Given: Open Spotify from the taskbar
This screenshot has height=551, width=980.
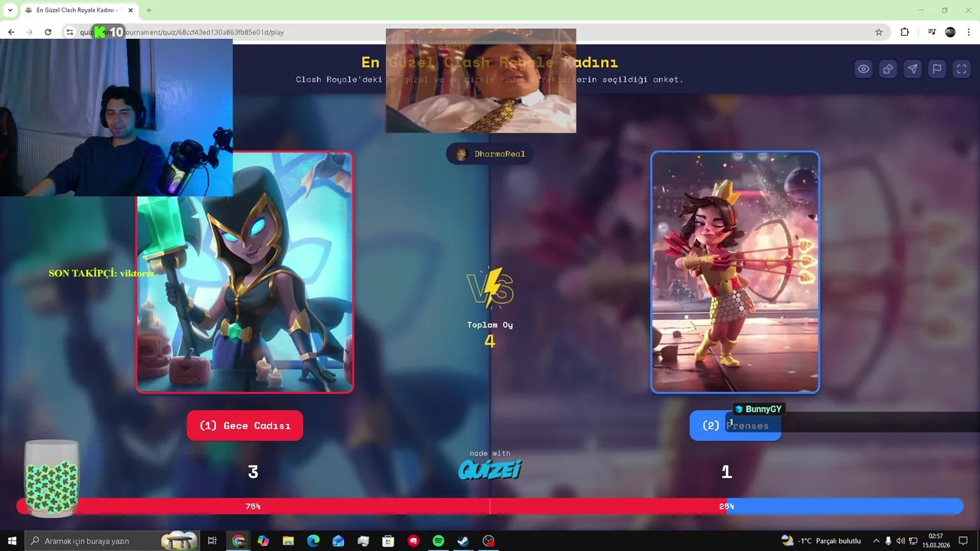Looking at the screenshot, I should tap(438, 541).
